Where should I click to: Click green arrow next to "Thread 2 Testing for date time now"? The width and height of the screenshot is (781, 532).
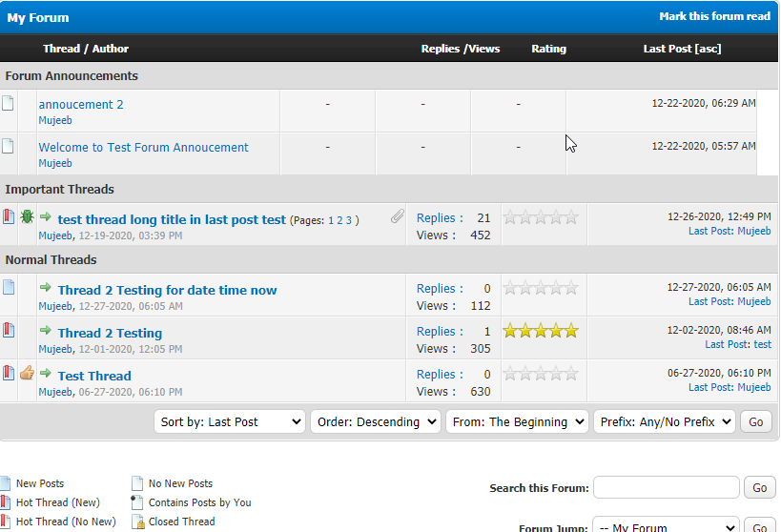(x=45, y=288)
